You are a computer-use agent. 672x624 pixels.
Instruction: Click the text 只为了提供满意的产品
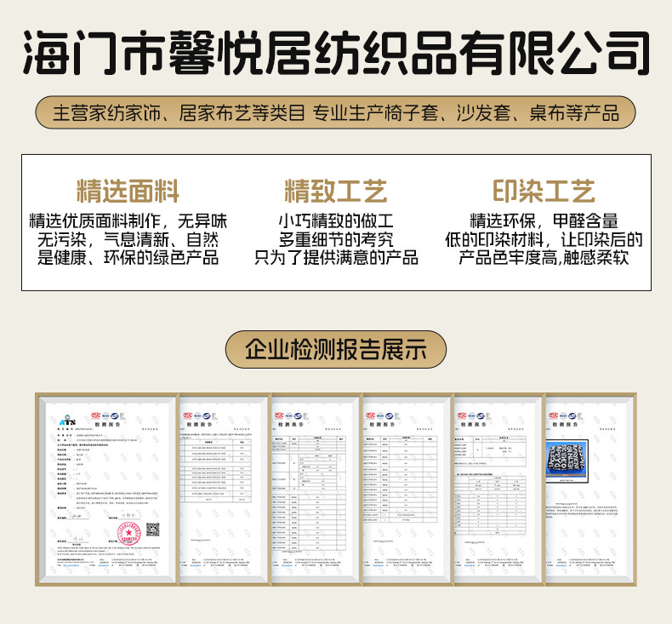tap(336, 258)
